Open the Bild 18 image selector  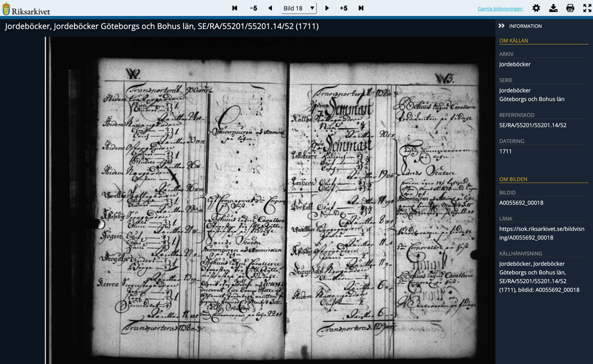coord(299,8)
